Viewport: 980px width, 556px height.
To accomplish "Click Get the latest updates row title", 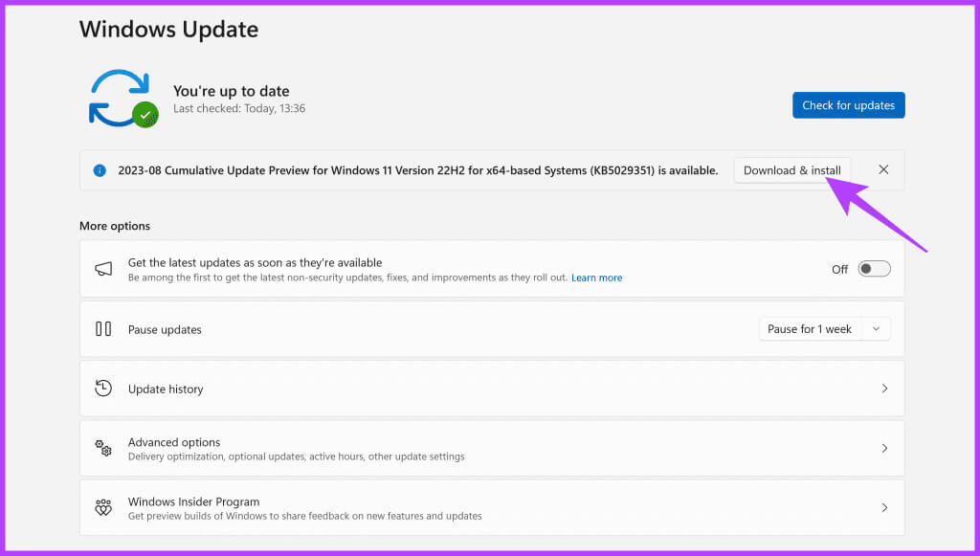I will click(255, 262).
